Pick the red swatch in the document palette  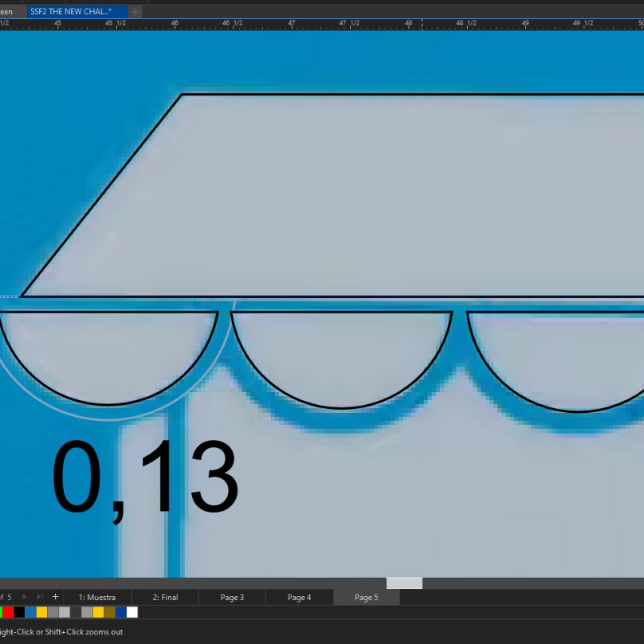pos(8,612)
